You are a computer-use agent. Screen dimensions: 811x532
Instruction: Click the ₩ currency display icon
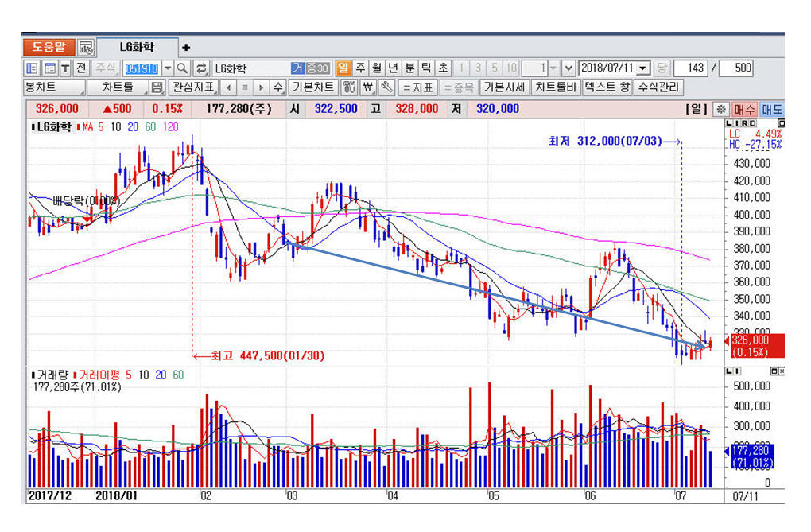[x=368, y=87]
